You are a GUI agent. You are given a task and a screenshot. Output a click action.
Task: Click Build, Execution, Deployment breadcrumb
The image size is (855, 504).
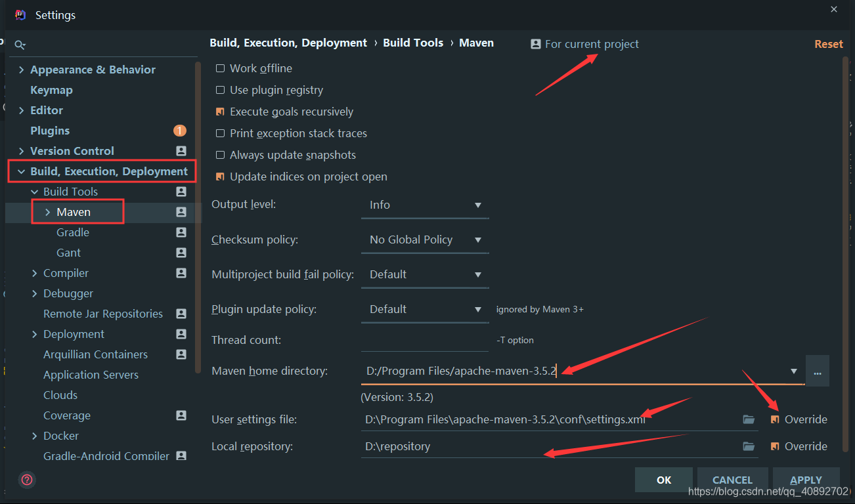288,43
